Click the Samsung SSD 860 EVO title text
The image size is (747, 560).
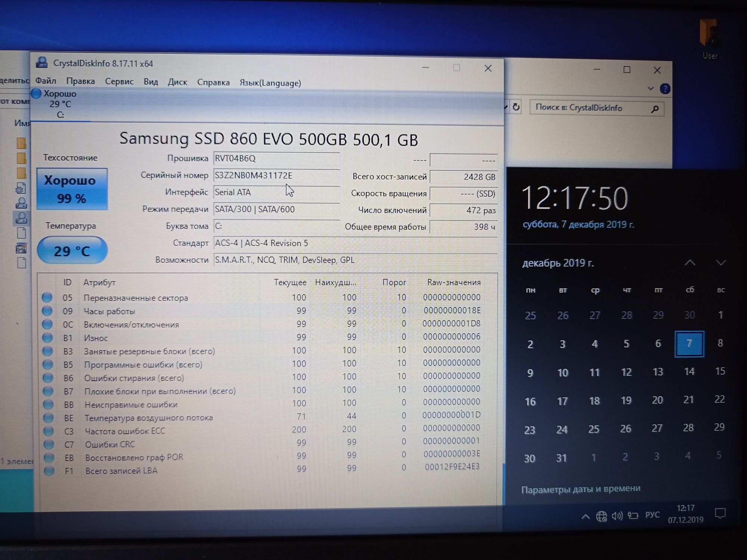[268, 139]
